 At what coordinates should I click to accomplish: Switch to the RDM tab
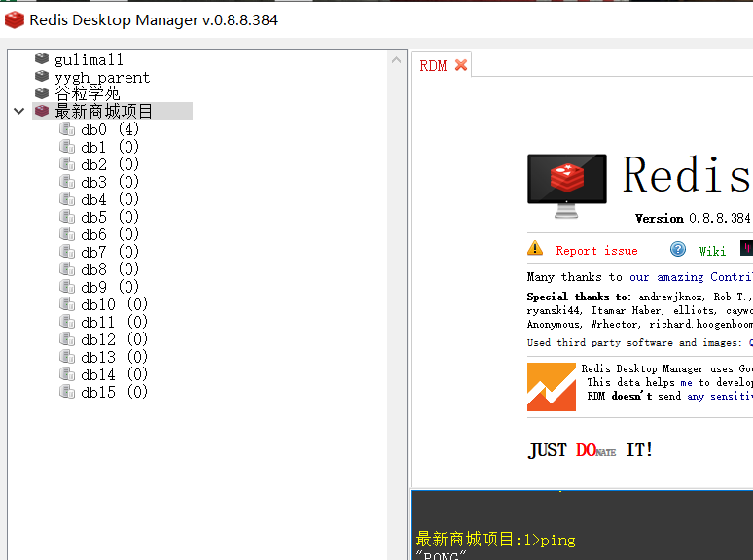433,66
